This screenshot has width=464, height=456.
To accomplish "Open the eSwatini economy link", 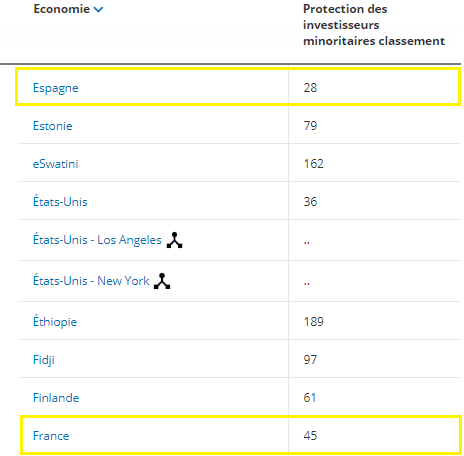I will pos(56,164).
